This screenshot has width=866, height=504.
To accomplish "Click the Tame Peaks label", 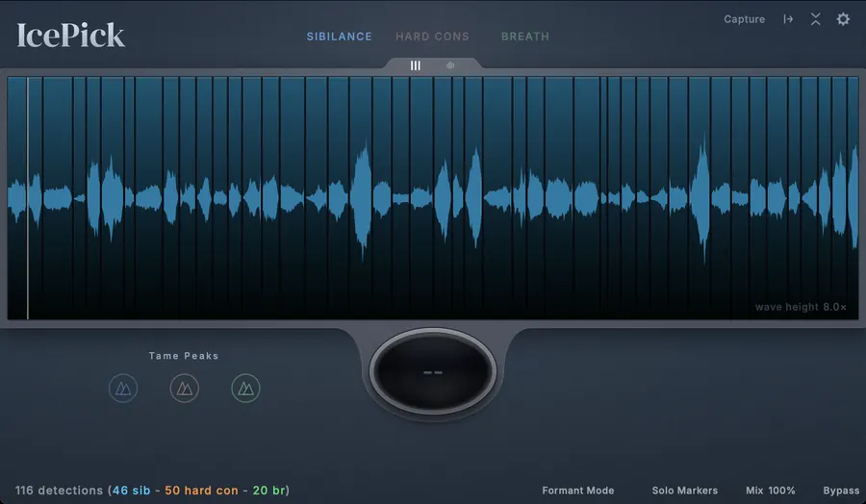I will (184, 356).
